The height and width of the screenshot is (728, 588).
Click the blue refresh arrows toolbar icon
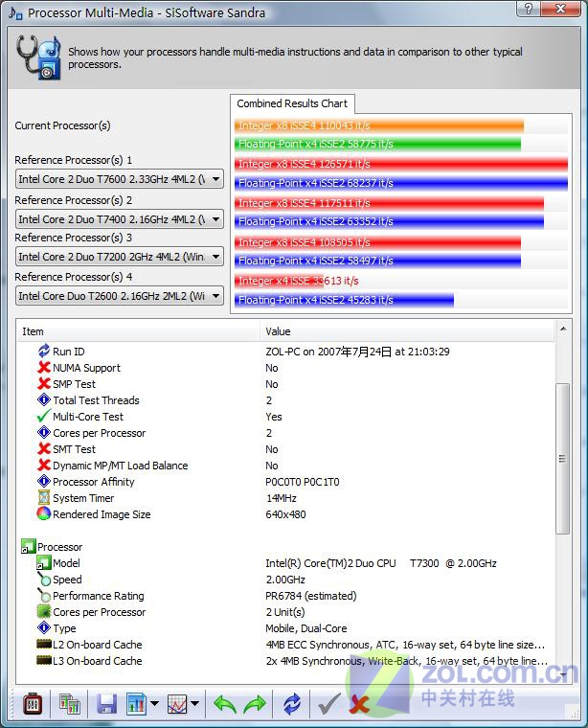292,704
